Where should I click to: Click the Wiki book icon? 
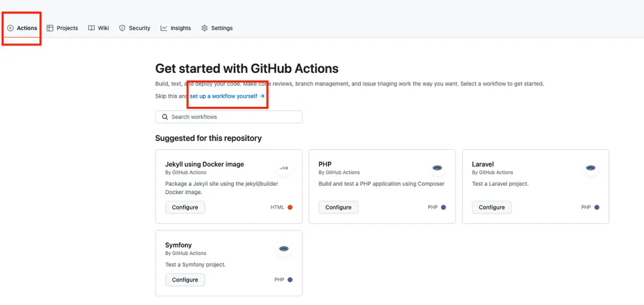91,28
